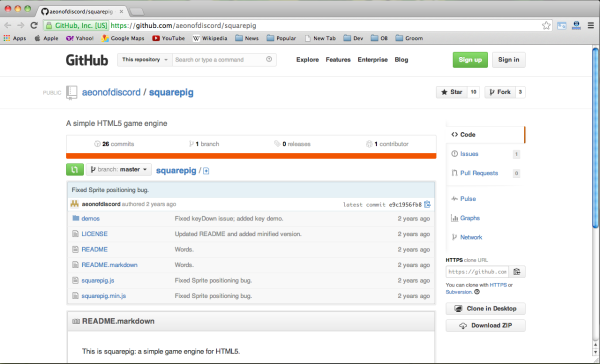This screenshot has width=600, height=364.
Task: Click the HTTPS clone URL field
Action: [x=477, y=271]
